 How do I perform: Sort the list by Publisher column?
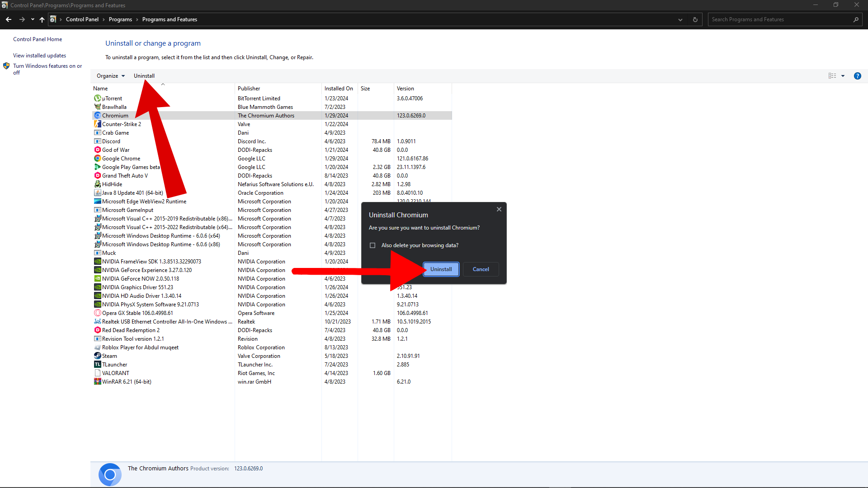(x=249, y=89)
